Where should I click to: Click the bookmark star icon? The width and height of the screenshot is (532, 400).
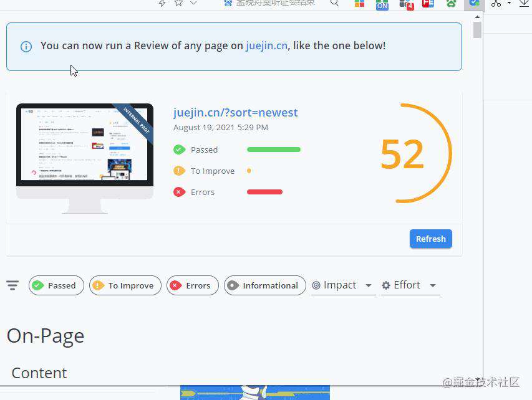click(178, 2)
